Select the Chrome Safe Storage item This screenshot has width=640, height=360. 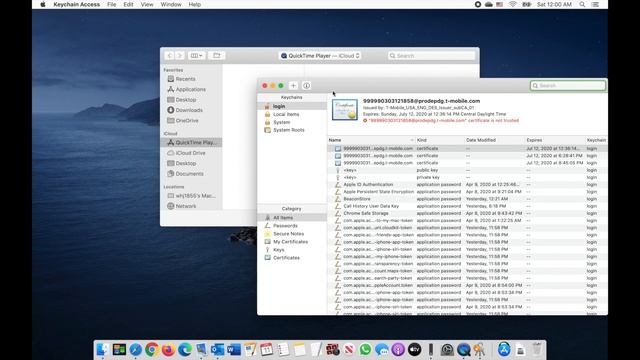click(467, 213)
